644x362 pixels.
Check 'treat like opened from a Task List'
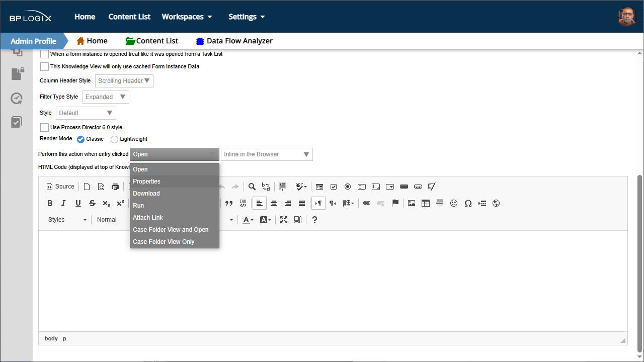(45, 54)
